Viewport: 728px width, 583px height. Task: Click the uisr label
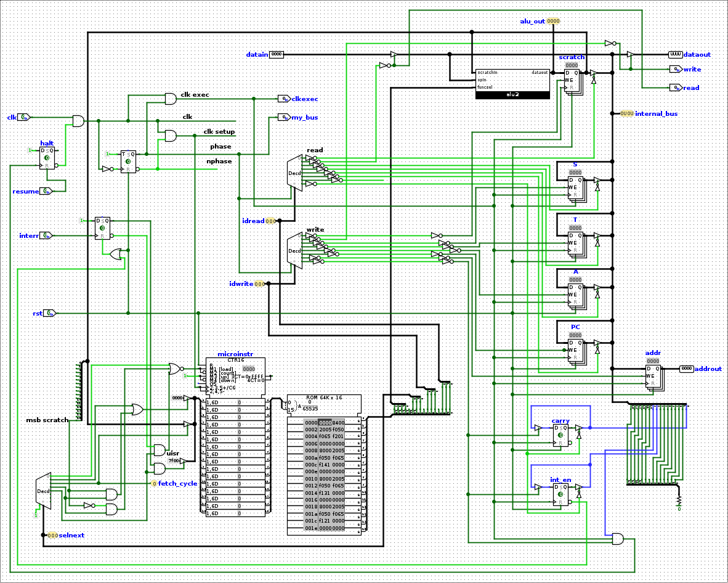[x=172, y=453]
